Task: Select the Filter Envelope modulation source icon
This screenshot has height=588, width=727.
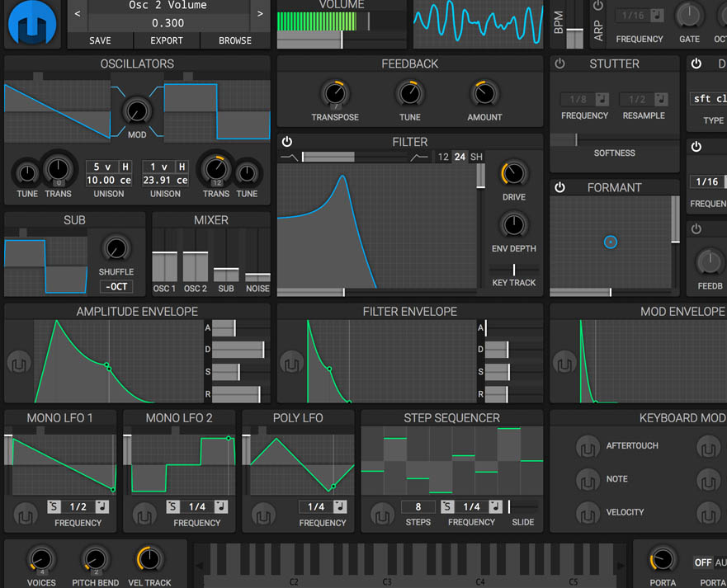Action: coord(290,363)
